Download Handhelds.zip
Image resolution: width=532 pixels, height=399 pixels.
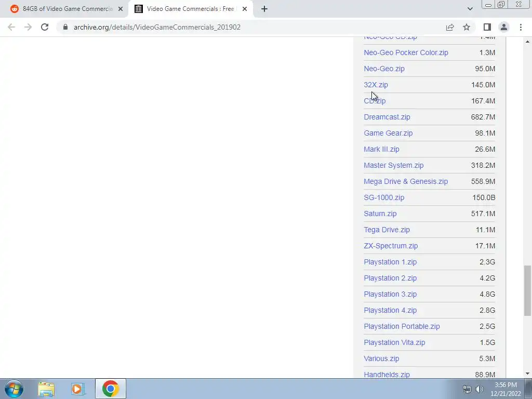point(387,375)
